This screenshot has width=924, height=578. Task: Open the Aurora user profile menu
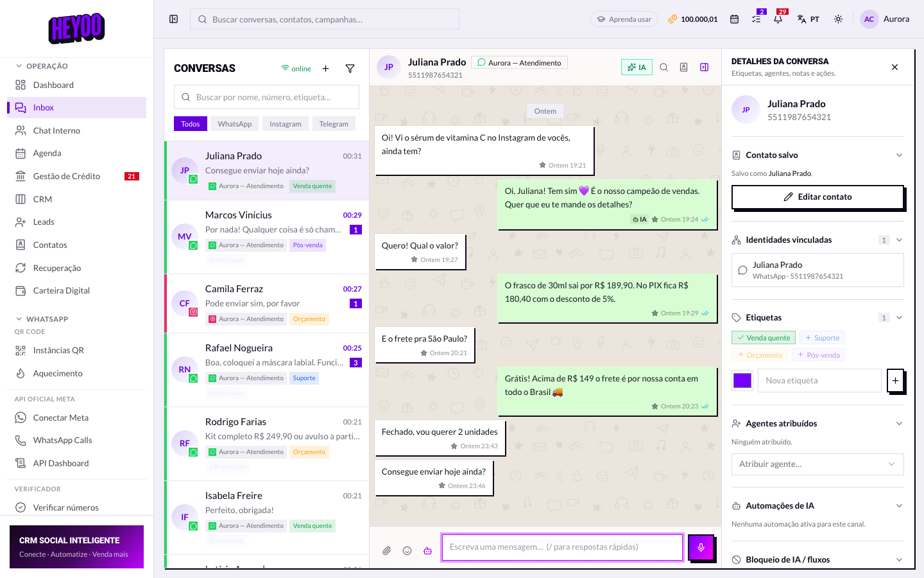coord(885,19)
